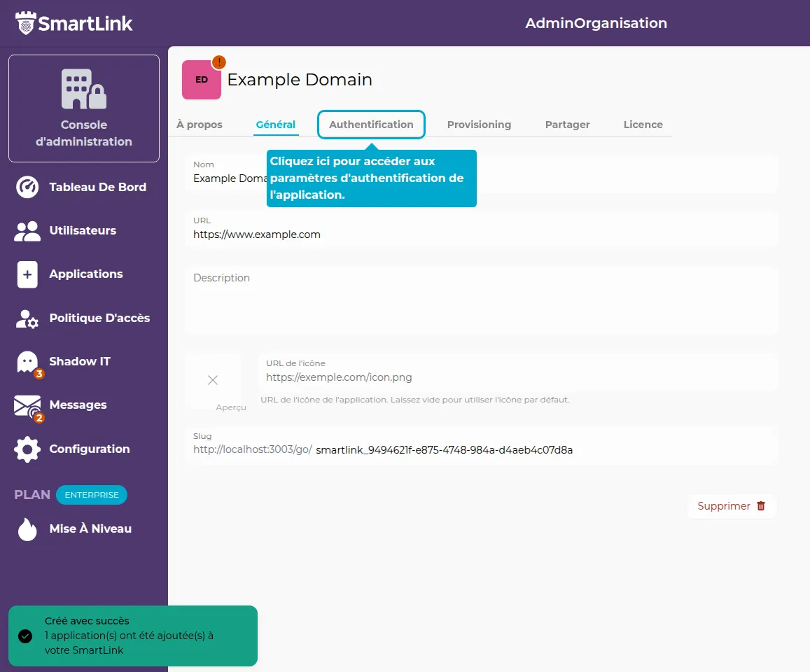The image size is (810, 672).
Task: Open Politique D'accès icon
Action: (27, 318)
